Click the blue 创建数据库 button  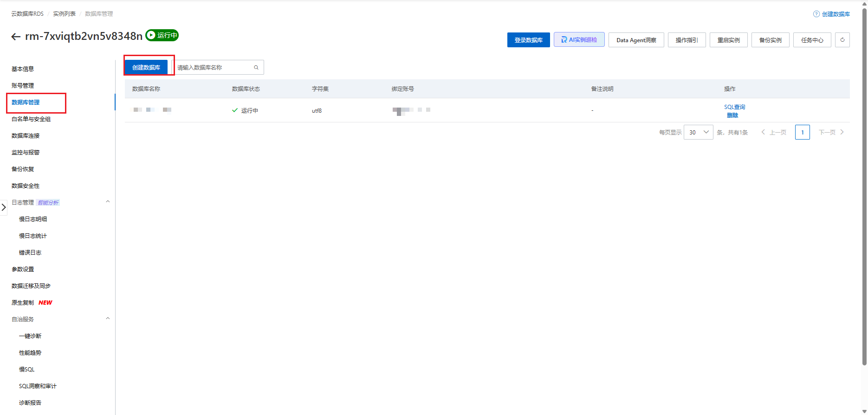point(146,68)
